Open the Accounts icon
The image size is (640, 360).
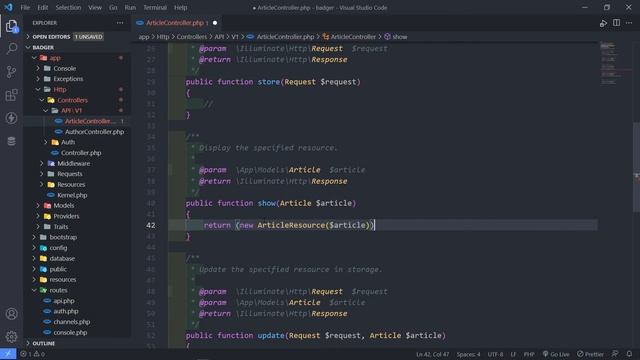(11, 313)
